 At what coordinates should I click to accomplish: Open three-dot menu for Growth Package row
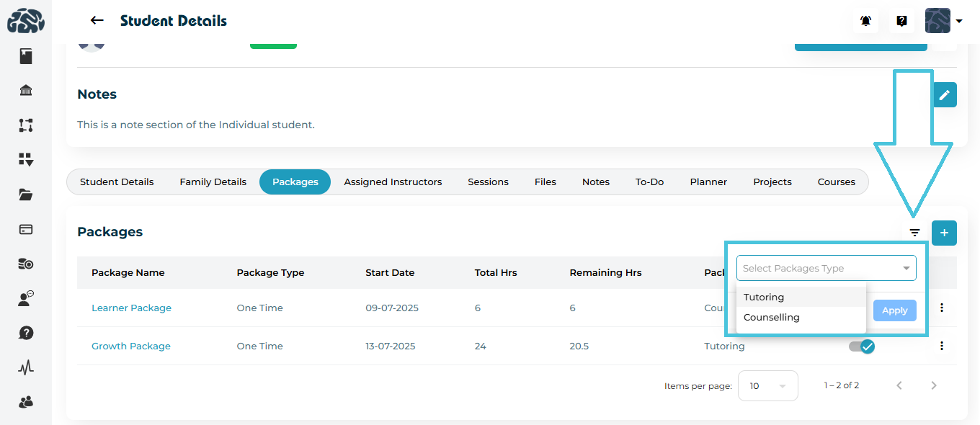(x=941, y=346)
